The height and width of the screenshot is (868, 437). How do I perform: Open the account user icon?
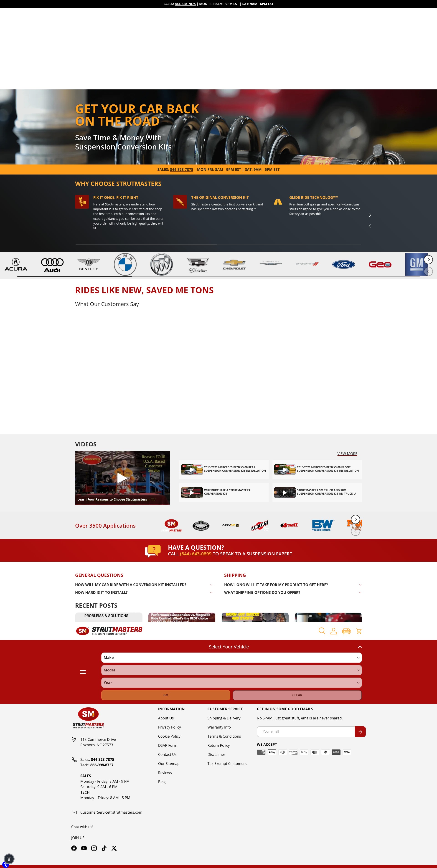pyautogui.click(x=333, y=631)
